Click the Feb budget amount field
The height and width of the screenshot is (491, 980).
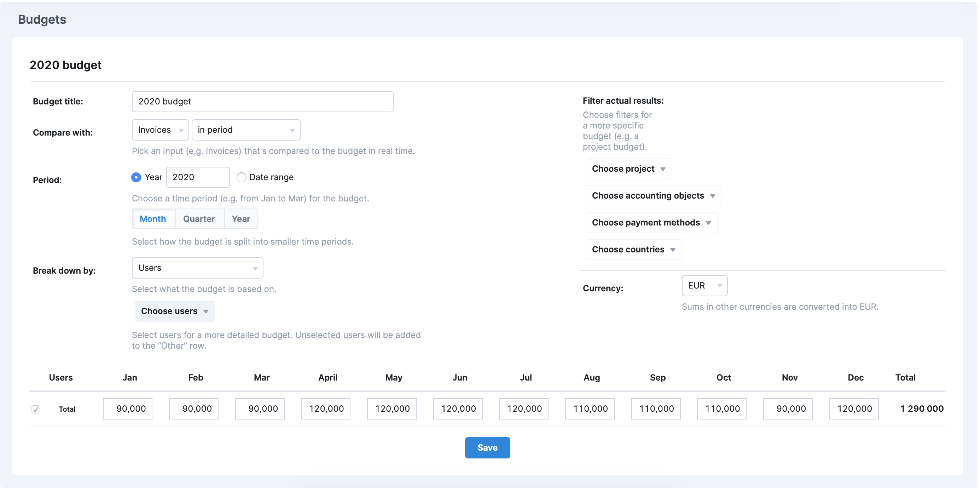(194, 409)
